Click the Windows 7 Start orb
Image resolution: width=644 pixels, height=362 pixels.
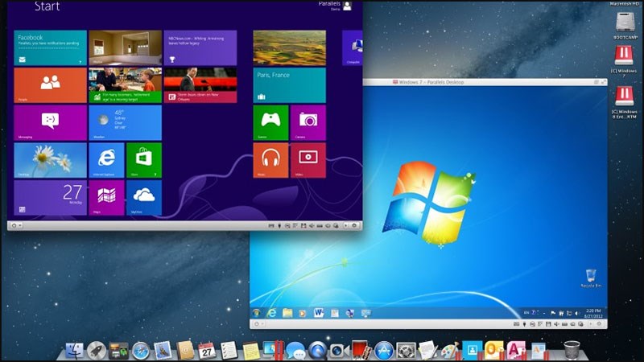[257, 313]
